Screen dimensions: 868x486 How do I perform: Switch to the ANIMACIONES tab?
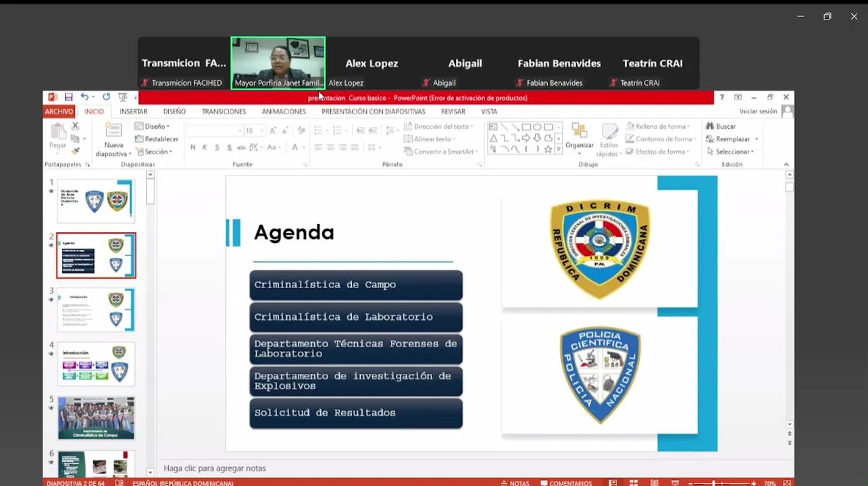point(284,111)
